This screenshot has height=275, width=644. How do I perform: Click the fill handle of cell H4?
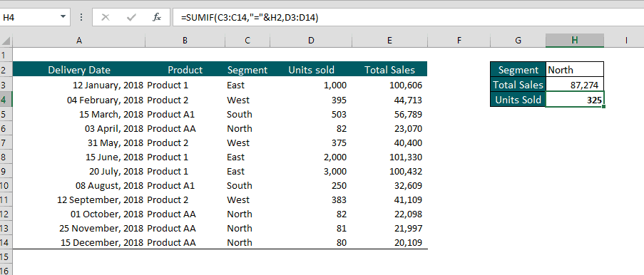coord(603,107)
